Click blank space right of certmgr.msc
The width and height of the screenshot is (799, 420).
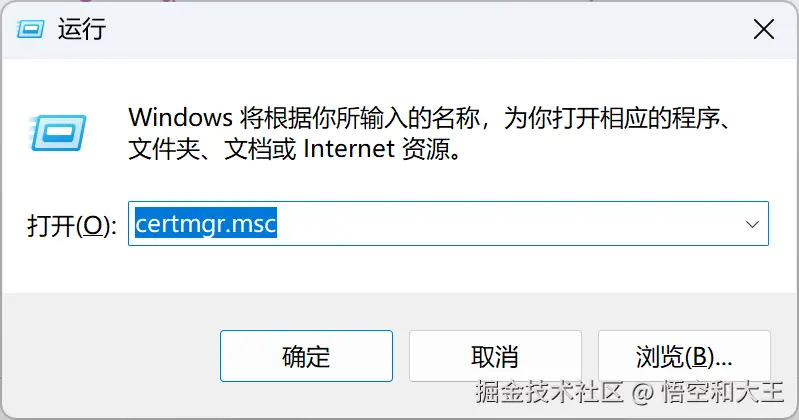point(504,224)
